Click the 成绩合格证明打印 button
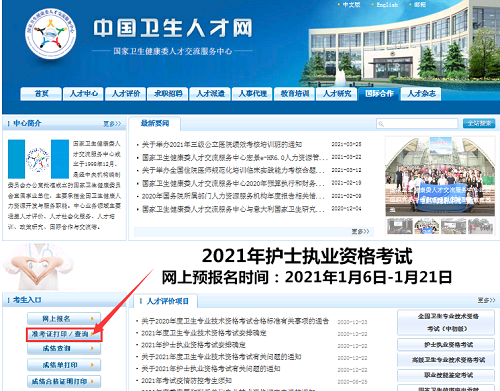500x391 pixels. pyautogui.click(x=64, y=381)
